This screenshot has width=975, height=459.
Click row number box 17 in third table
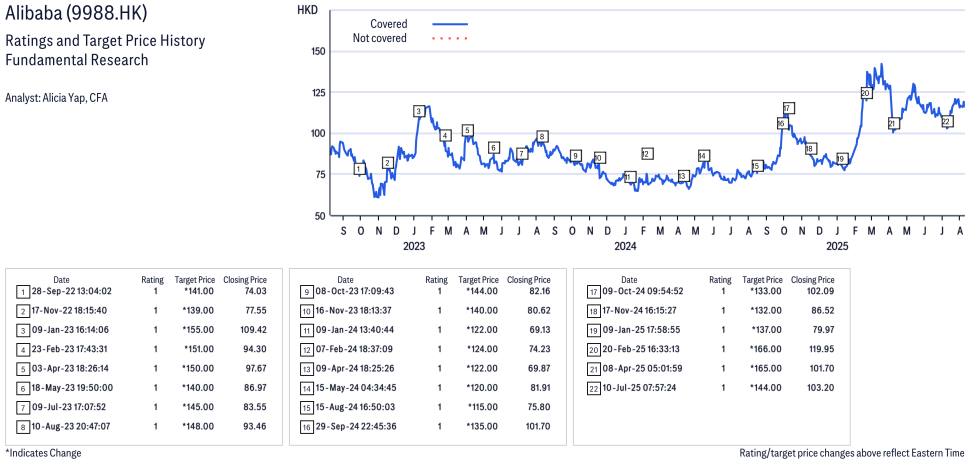(x=593, y=291)
